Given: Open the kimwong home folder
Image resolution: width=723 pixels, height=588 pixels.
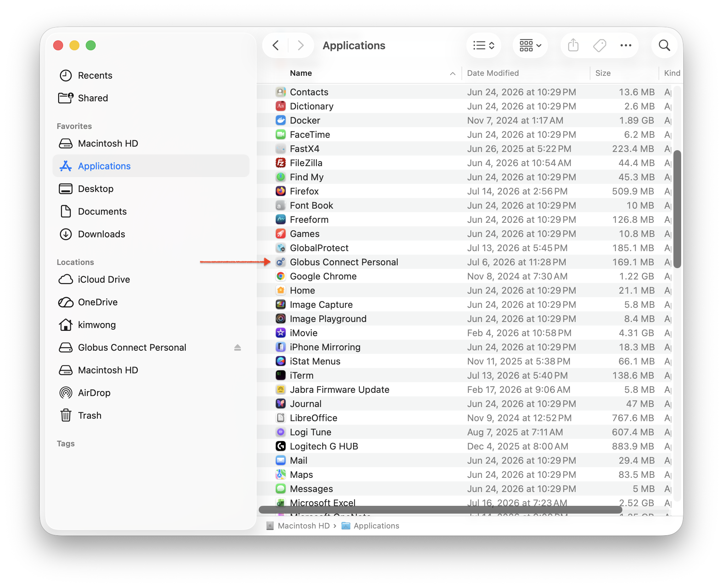Looking at the screenshot, I should 151,325.
